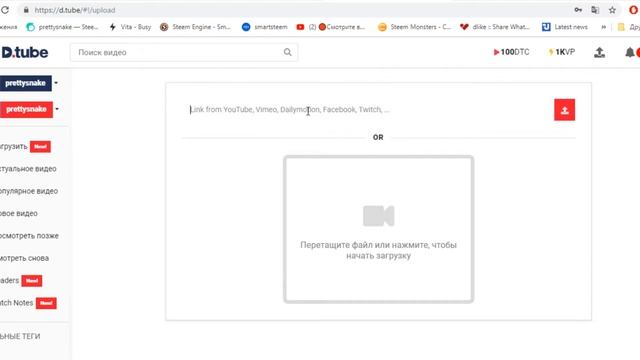Click the blue prettysnake account button
This screenshot has width=640, height=360.
tap(26, 83)
